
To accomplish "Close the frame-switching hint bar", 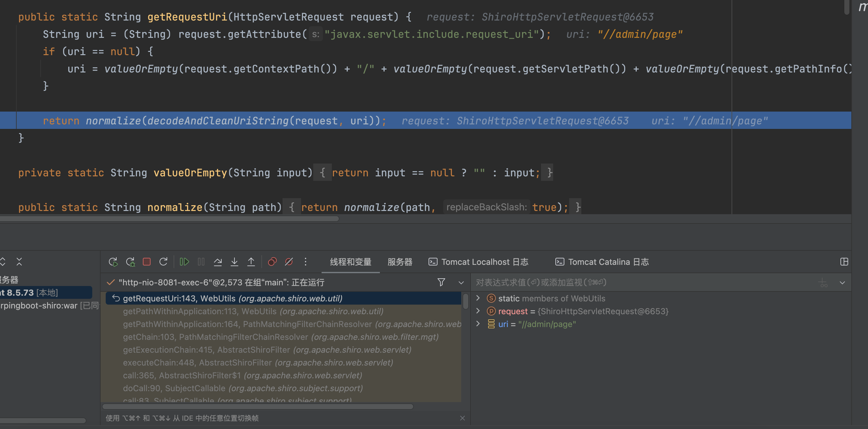I will click(462, 418).
